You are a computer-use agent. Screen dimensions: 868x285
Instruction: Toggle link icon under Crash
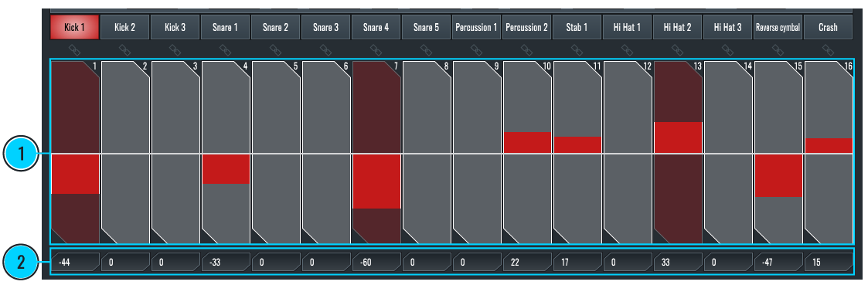pyautogui.click(x=828, y=49)
